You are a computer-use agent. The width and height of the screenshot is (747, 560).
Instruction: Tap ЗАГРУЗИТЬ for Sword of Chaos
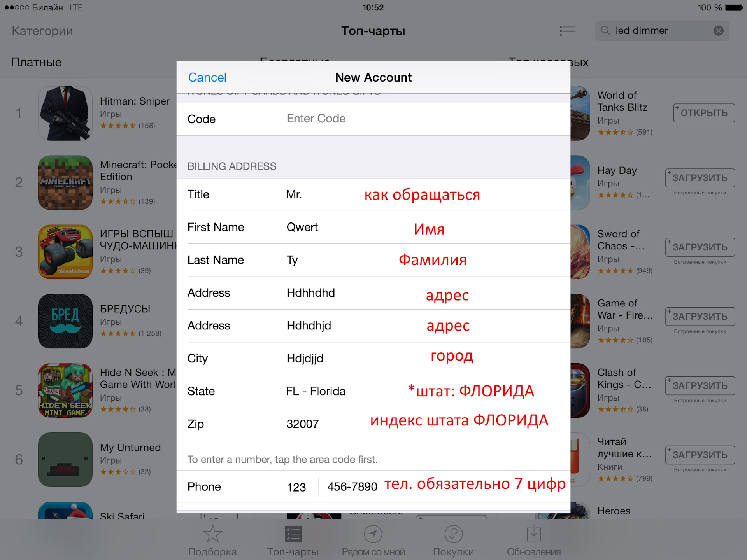pyautogui.click(x=700, y=247)
